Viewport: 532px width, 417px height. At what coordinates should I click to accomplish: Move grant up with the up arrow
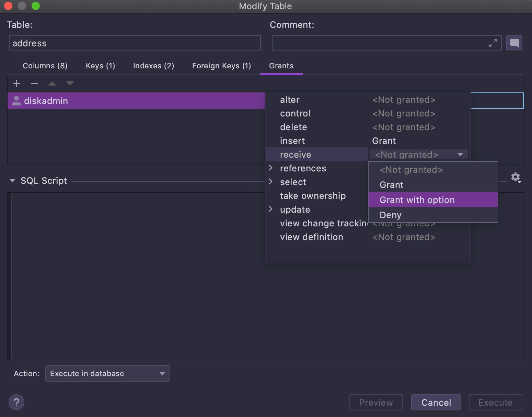click(52, 83)
